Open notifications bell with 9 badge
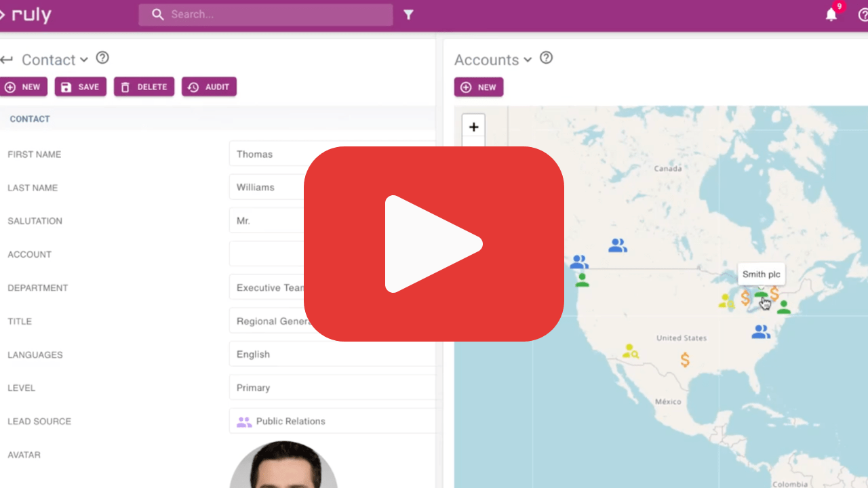Image resolution: width=868 pixels, height=488 pixels. point(831,14)
